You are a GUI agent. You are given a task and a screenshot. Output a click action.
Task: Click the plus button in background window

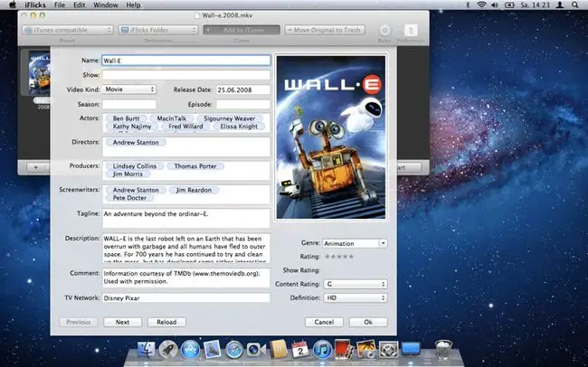pos(35,167)
